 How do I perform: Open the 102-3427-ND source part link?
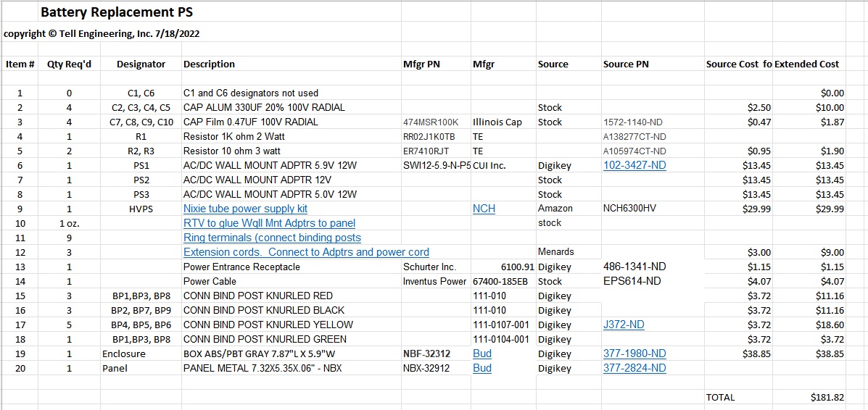coord(634,165)
